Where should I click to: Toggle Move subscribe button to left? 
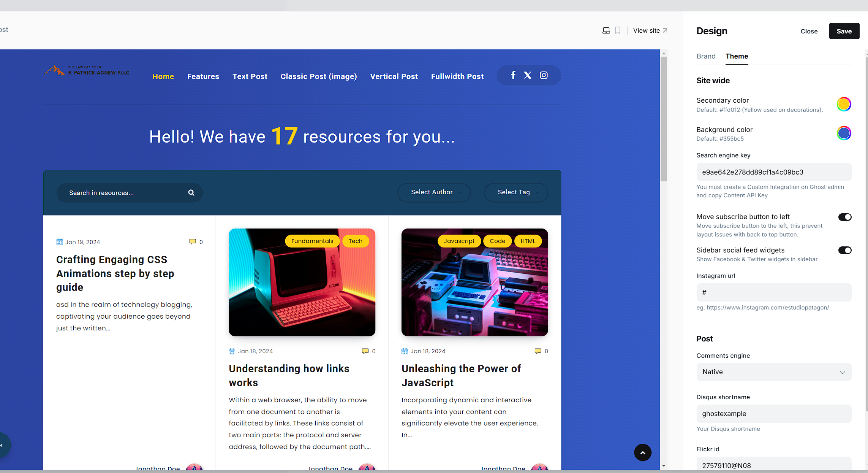(845, 217)
